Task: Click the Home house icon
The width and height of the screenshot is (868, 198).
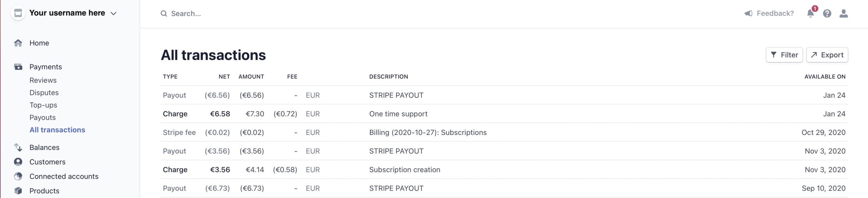Action: click(x=18, y=43)
